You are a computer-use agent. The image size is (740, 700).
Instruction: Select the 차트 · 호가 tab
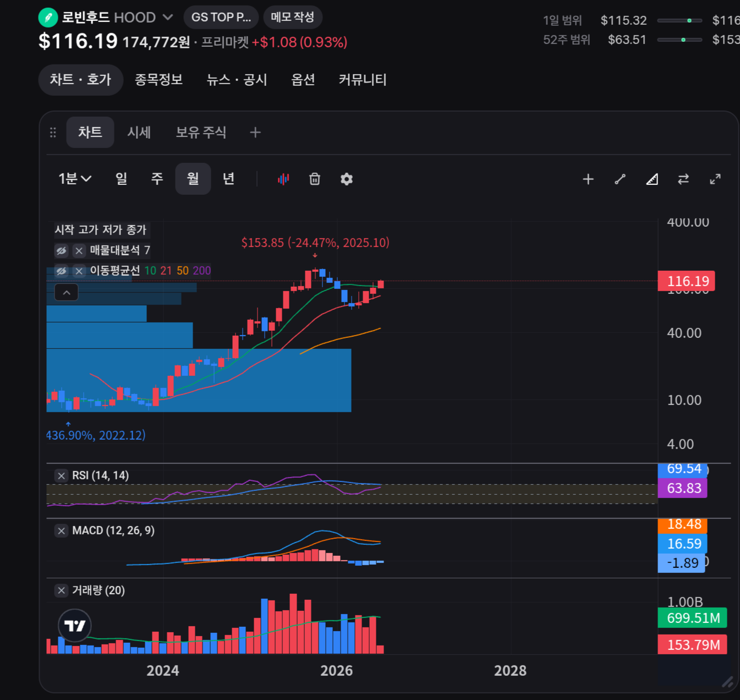(80, 80)
